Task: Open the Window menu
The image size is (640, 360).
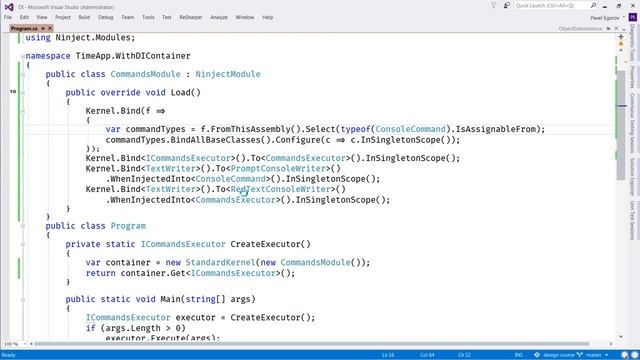Action: coord(244,18)
